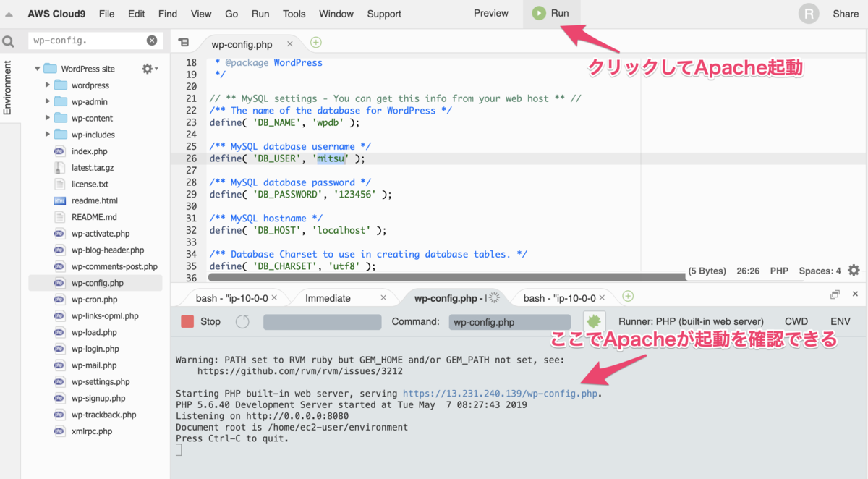Switch to the Immediate tab

[328, 298]
